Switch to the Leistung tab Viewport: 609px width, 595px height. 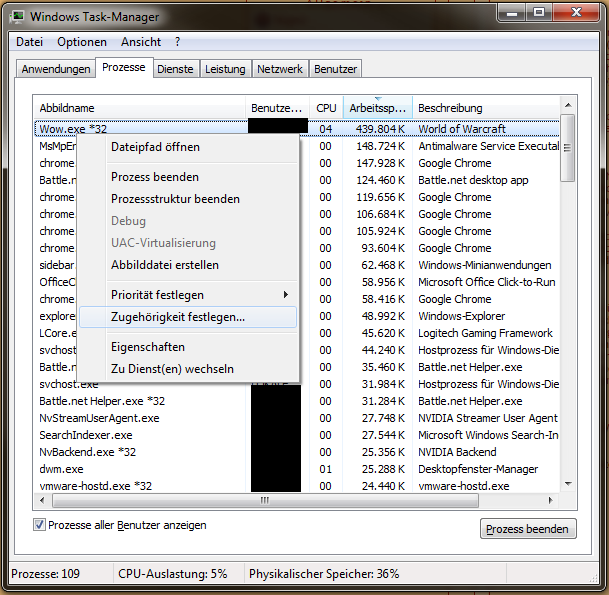[225, 69]
